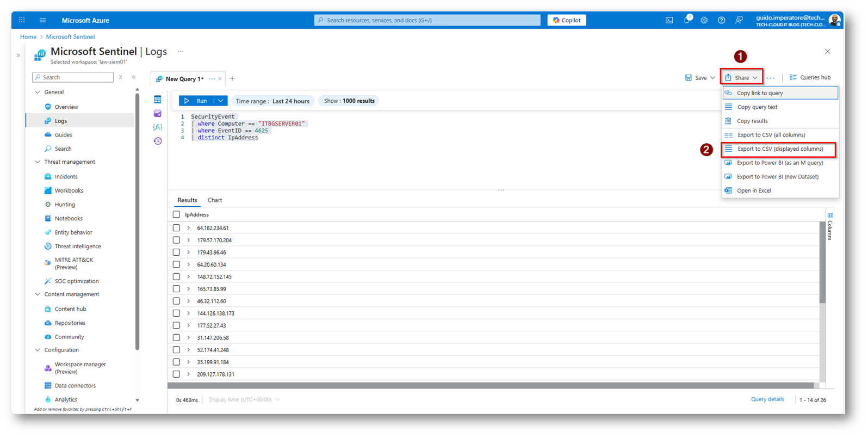
Task: Open the notifications bell icon
Action: [687, 20]
